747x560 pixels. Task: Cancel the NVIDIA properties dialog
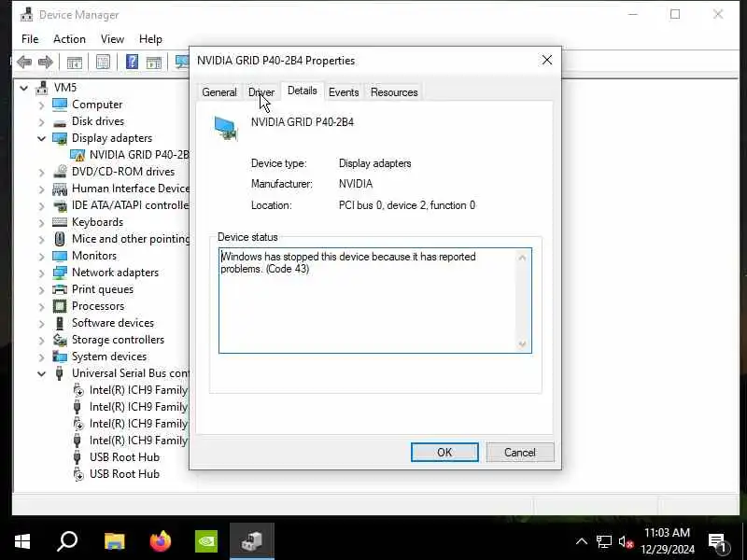pyautogui.click(x=520, y=453)
